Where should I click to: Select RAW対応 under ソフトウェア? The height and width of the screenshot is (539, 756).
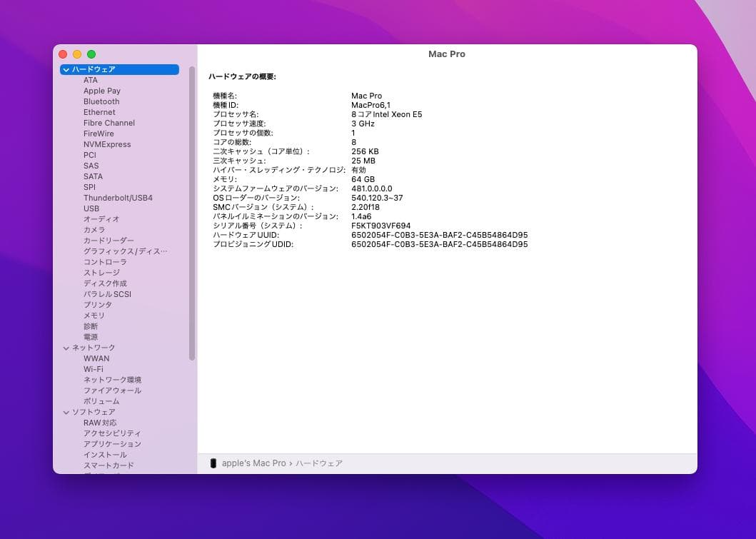pos(99,423)
